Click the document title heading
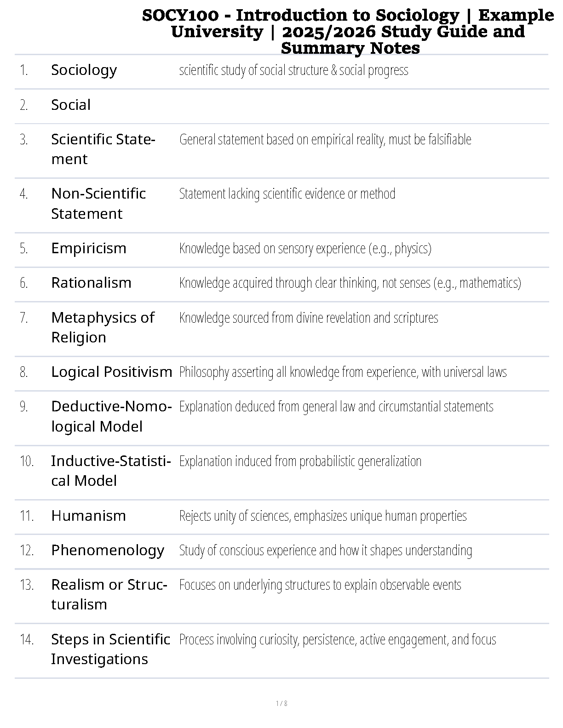The image size is (563, 728). tap(348, 32)
